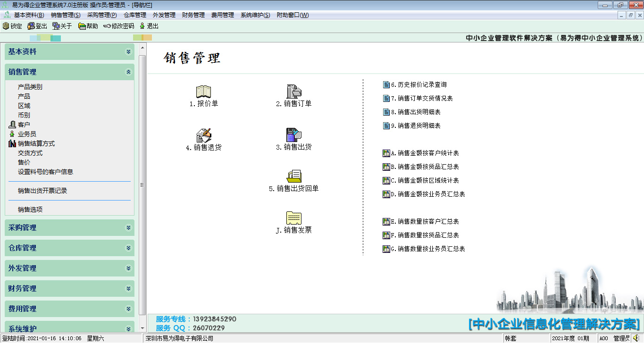Open the 销售出货 sales shipment icon
Image resolution: width=644 pixels, height=343 pixels.
click(x=293, y=135)
